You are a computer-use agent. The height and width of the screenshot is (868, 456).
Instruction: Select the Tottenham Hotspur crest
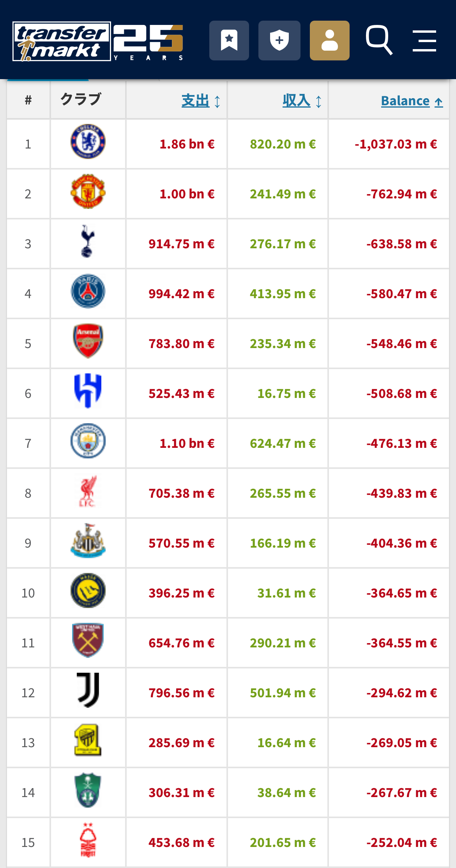[x=87, y=241]
